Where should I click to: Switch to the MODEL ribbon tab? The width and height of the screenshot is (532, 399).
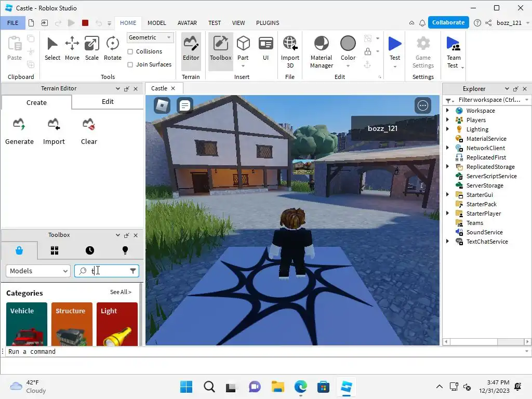tap(157, 23)
